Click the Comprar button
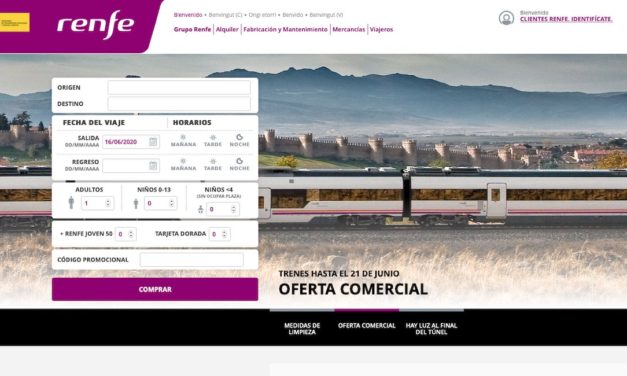This screenshot has width=627, height=376. point(155,289)
